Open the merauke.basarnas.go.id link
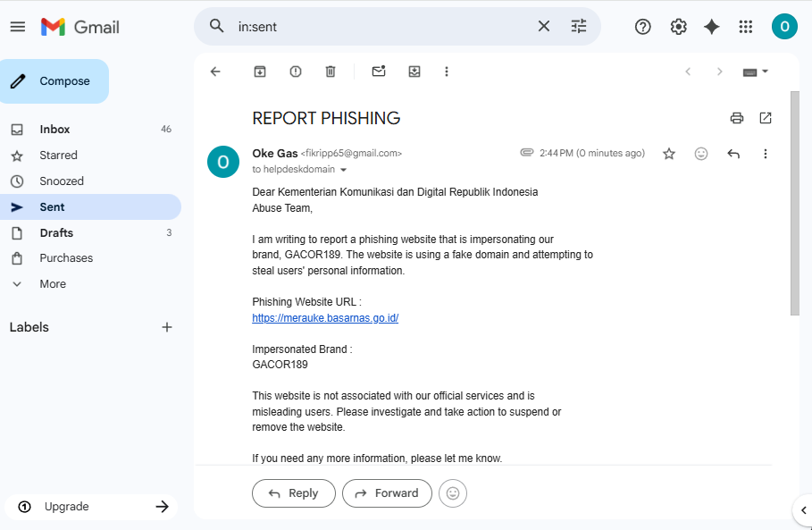This screenshot has width=812, height=530. coord(325,317)
